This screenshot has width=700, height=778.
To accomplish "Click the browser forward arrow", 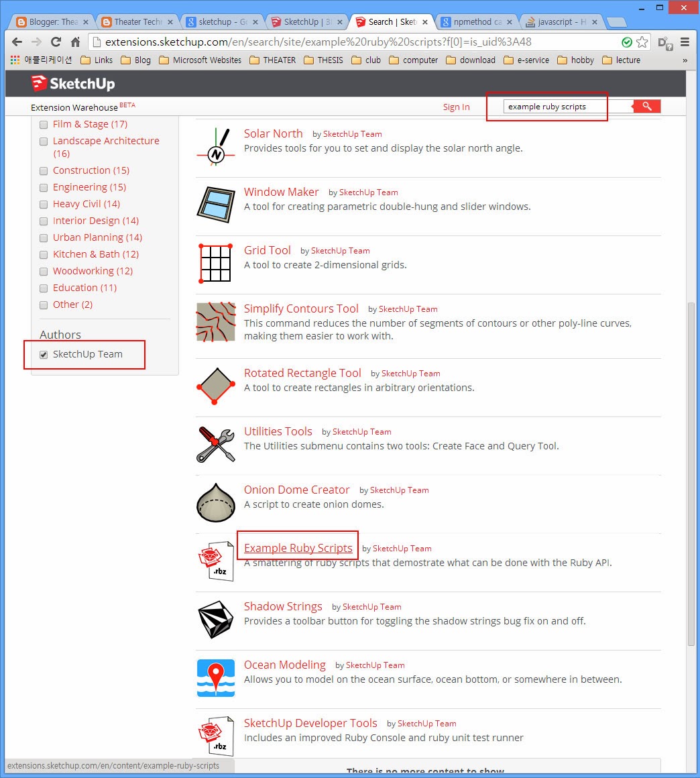I will pos(36,42).
